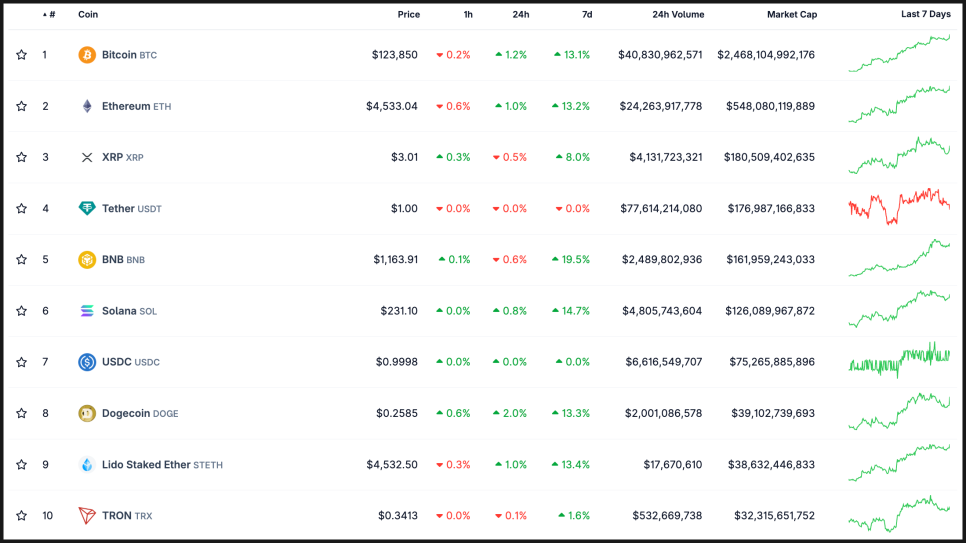Click the Tether logo icon
Viewport: 966px width, 543px height.
pyautogui.click(x=87, y=208)
